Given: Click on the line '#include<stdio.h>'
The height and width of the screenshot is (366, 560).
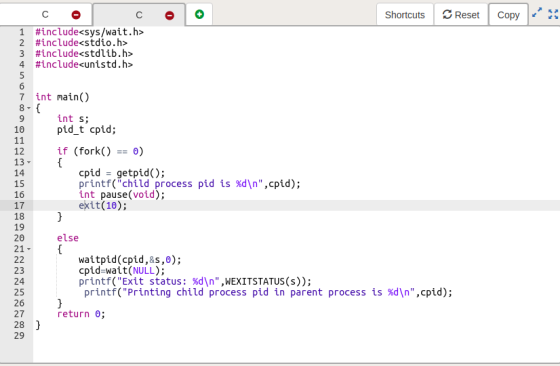Looking at the screenshot, I should click(81, 43).
